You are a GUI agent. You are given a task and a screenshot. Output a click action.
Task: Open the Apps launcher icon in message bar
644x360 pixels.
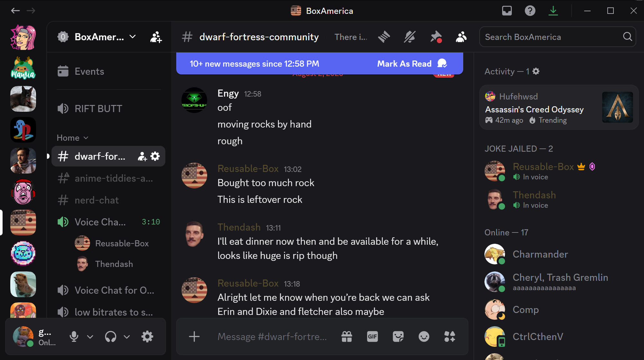tap(450, 336)
